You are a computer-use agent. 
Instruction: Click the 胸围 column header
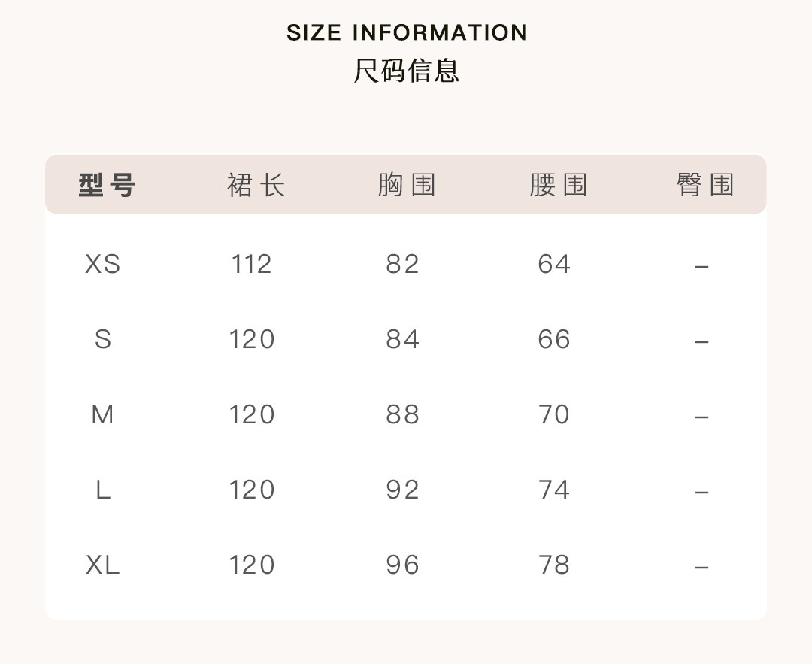(407, 185)
